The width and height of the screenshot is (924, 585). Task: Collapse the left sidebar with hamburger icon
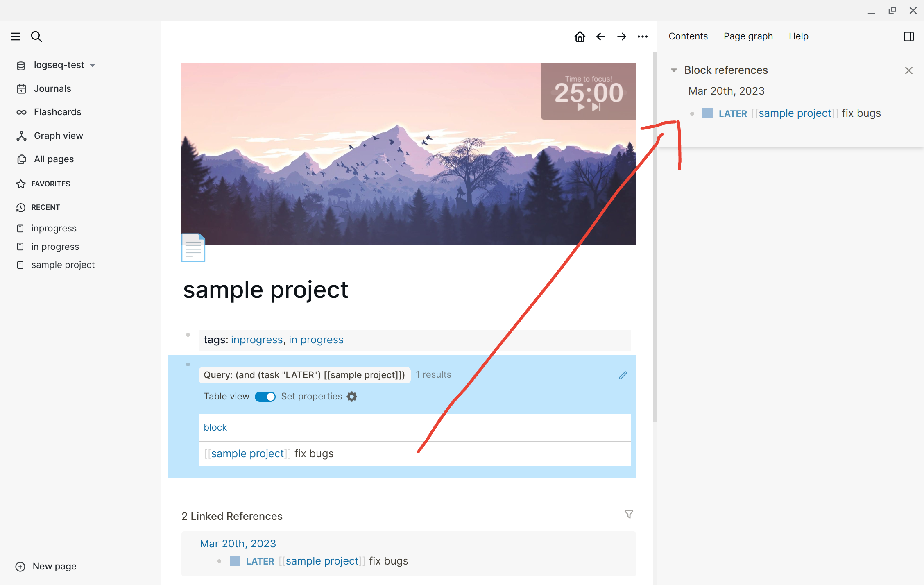[16, 36]
